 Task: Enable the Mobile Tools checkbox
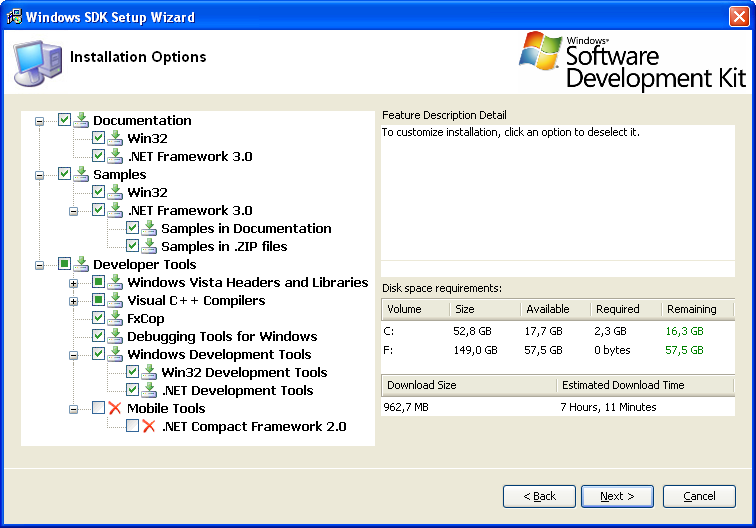pyautogui.click(x=98, y=407)
